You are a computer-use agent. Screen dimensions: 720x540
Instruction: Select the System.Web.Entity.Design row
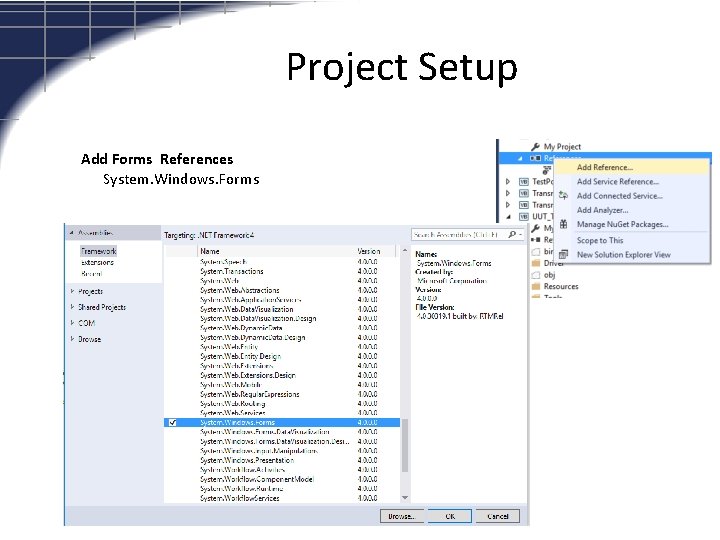282,356
